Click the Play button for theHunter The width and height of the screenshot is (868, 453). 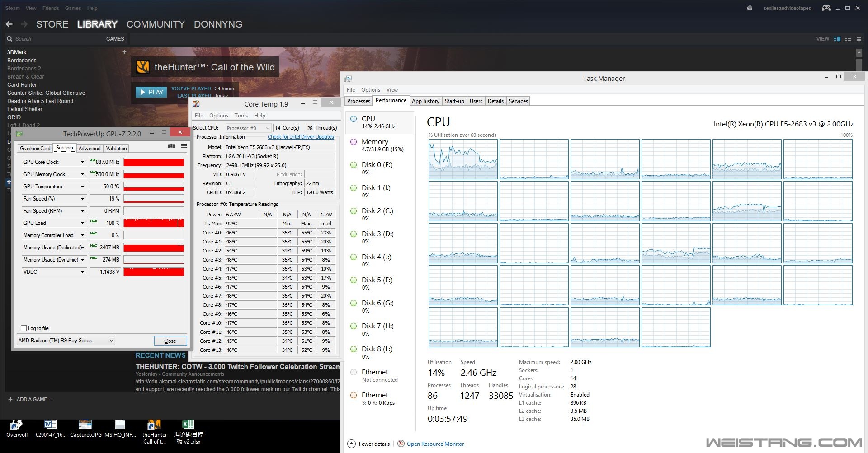point(151,92)
